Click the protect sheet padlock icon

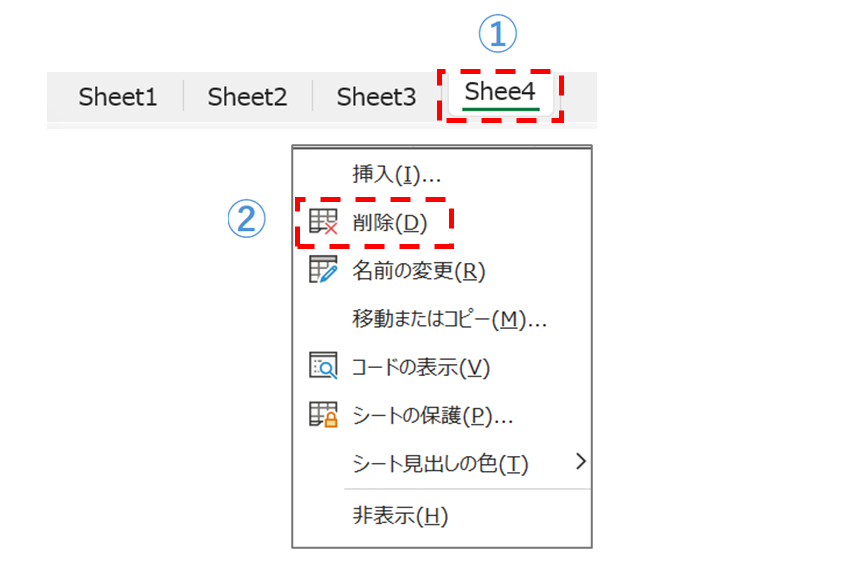click(x=324, y=414)
